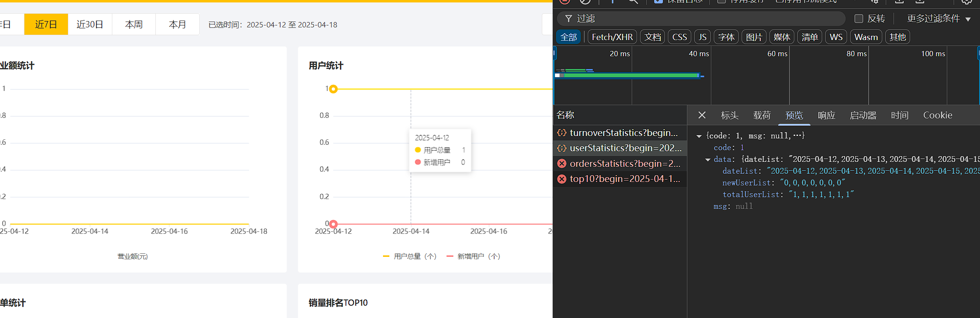Click the ordersStatistics red error icon
980x318 pixels.
(x=562, y=163)
